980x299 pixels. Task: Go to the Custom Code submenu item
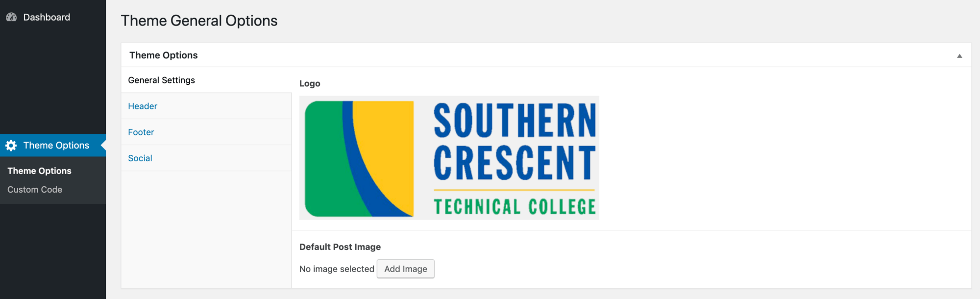pos(35,190)
